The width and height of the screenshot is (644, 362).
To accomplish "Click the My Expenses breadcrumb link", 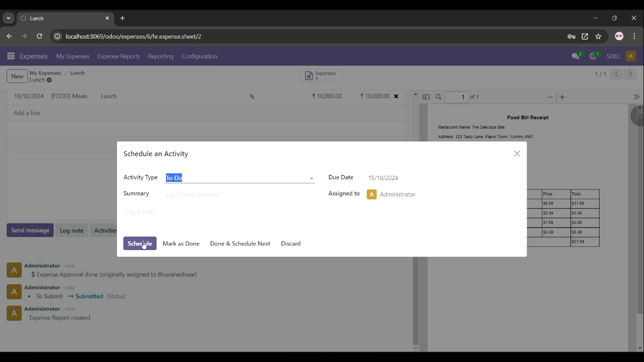I will click(x=45, y=73).
